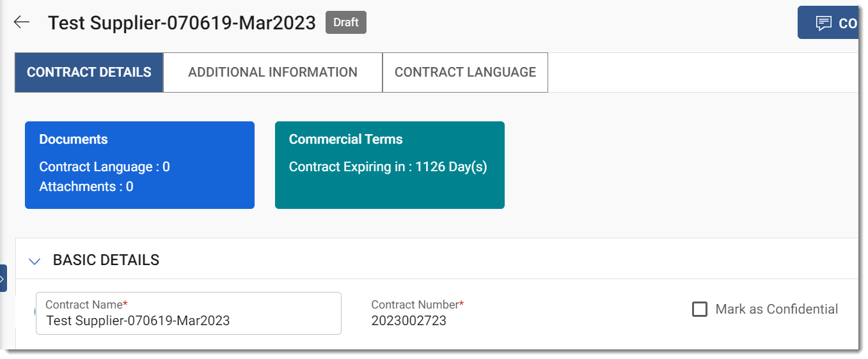Click the Draft status badge
Screen dimensions: 868x359
[x=346, y=22]
